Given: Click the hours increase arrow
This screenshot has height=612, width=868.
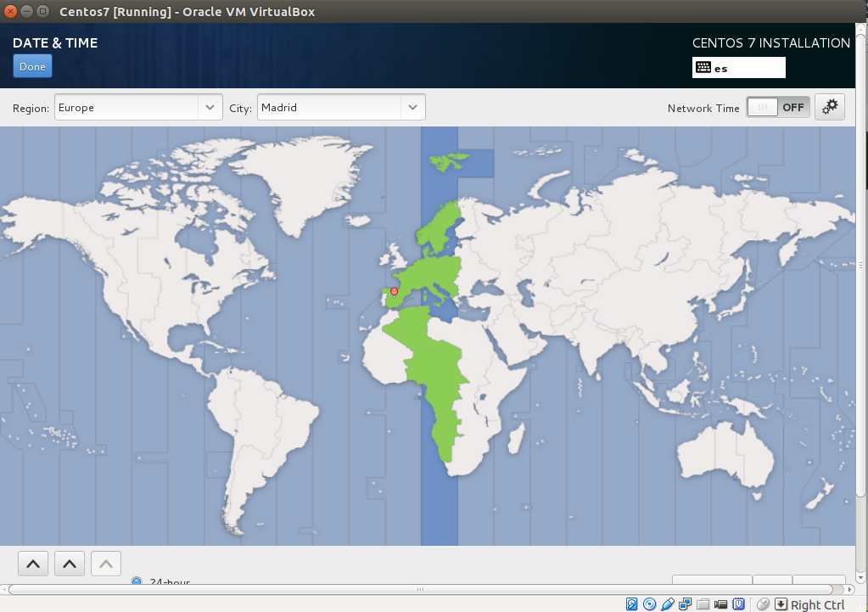Looking at the screenshot, I should click(32, 562).
